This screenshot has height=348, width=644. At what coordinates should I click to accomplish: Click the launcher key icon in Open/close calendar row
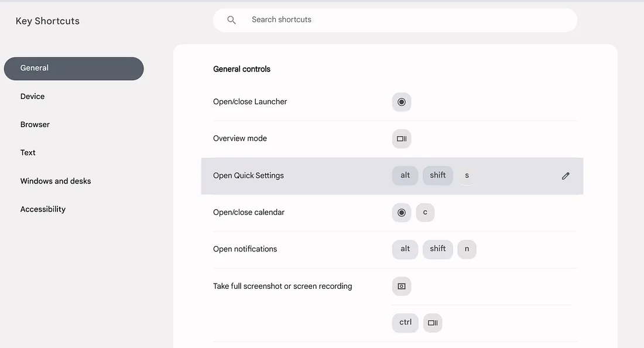pyautogui.click(x=402, y=213)
